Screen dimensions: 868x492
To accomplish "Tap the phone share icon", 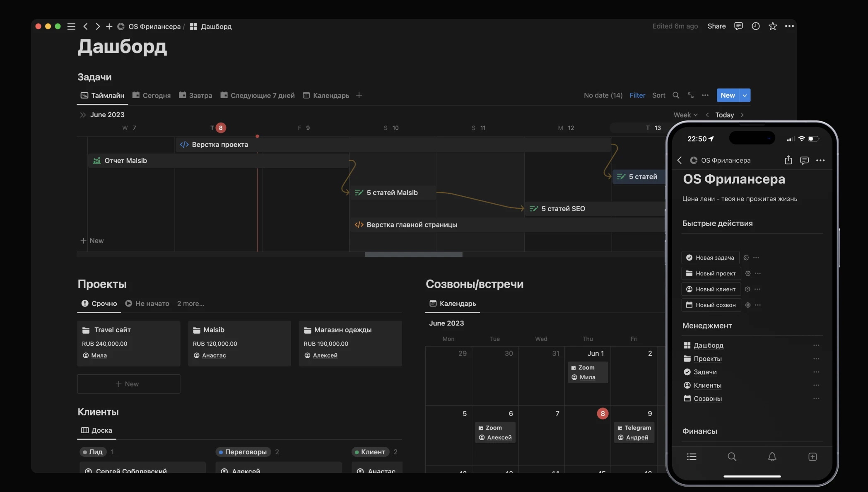I will (x=788, y=160).
